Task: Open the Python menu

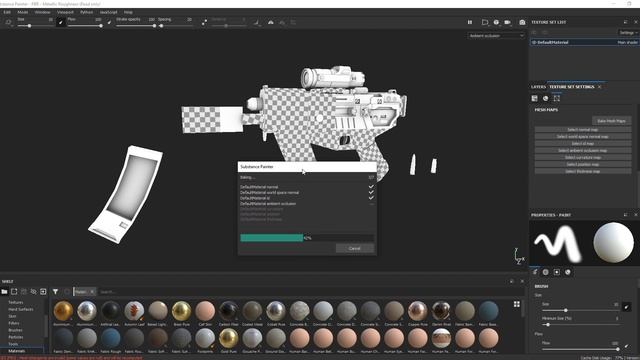Action: pyautogui.click(x=87, y=12)
